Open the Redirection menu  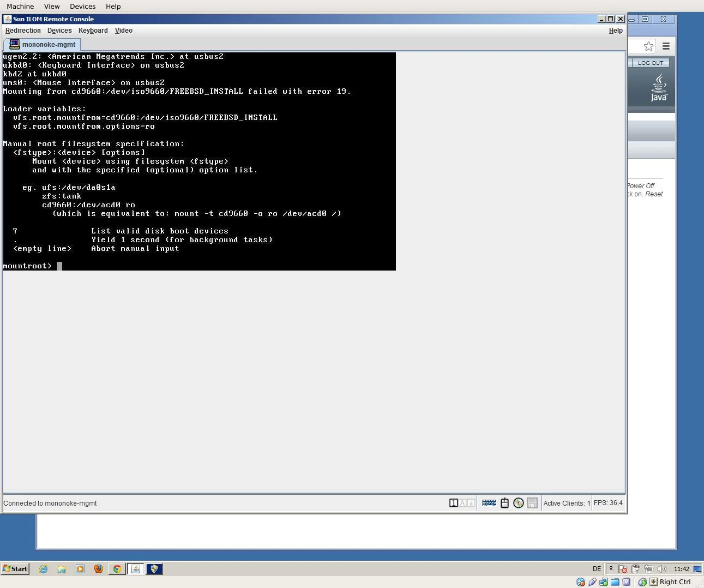pos(23,31)
